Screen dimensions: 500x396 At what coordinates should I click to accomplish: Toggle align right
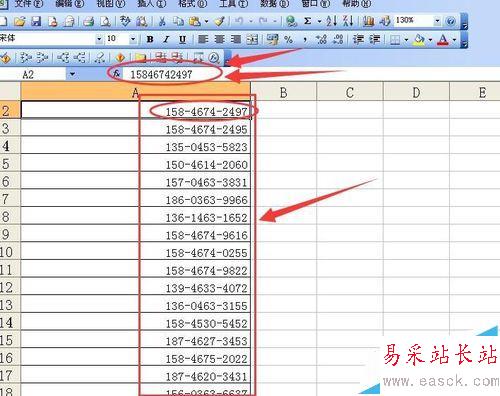pos(236,40)
